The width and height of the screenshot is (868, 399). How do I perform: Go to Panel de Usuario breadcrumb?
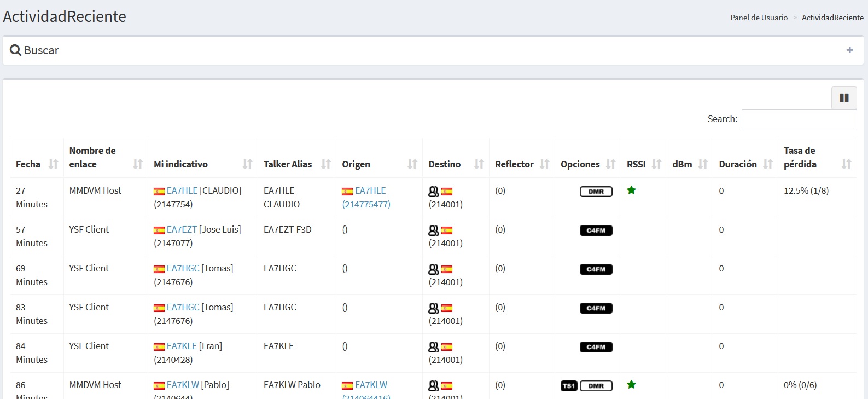point(759,18)
